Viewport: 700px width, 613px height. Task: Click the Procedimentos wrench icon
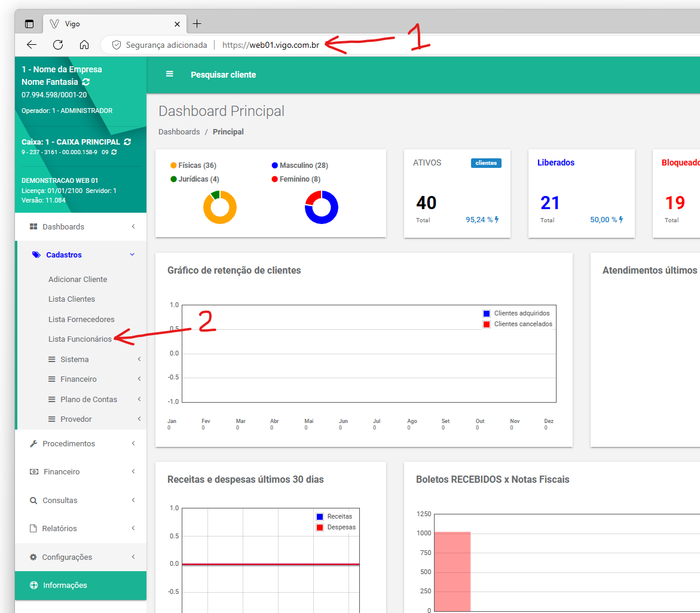tap(33, 443)
